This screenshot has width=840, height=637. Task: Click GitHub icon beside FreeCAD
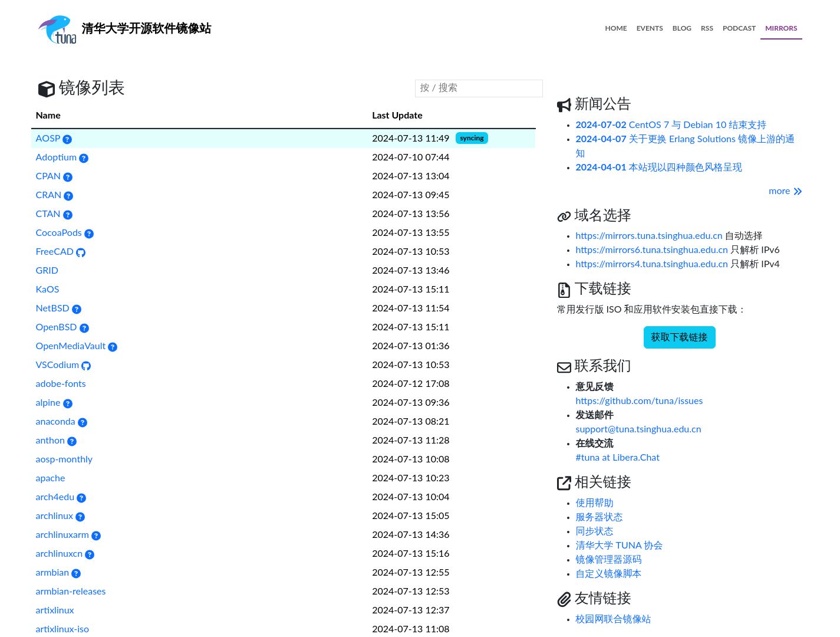tap(81, 252)
